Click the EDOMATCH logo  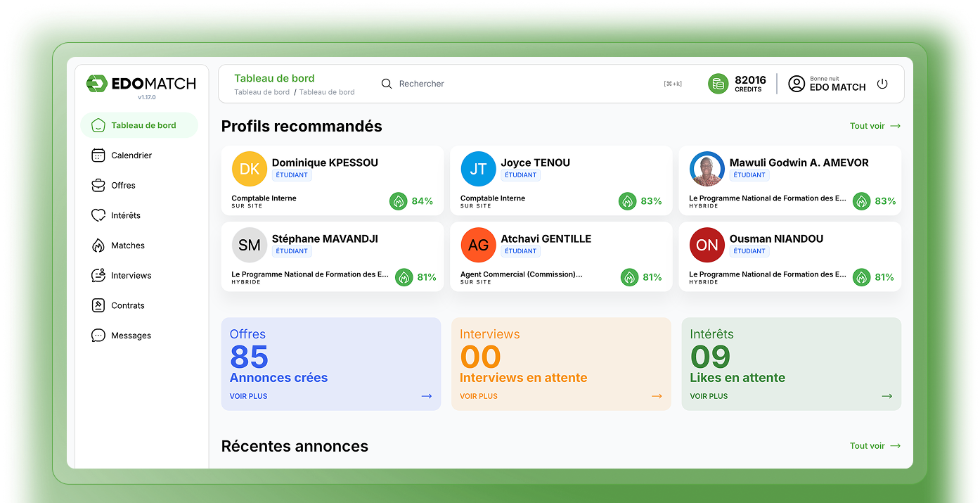[x=141, y=82]
